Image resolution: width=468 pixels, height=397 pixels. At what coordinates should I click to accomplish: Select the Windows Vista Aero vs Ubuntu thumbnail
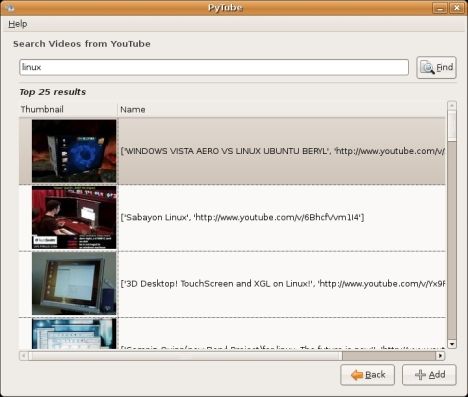(74, 151)
